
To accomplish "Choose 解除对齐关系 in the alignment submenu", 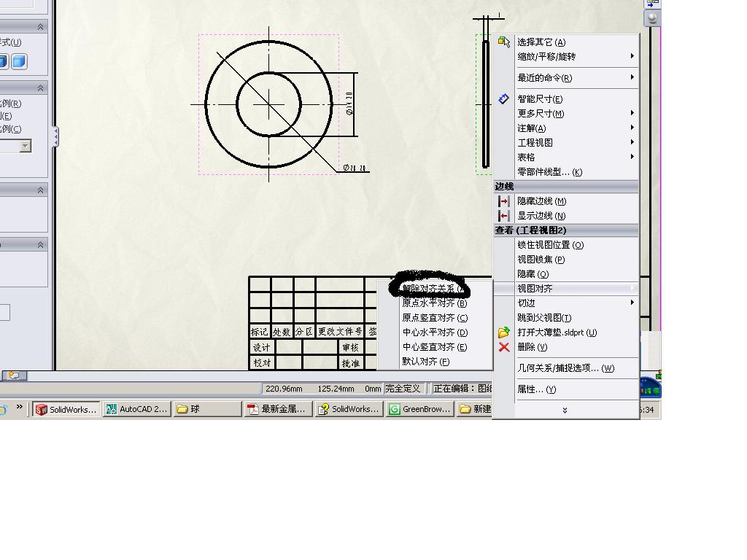I will pos(435,289).
